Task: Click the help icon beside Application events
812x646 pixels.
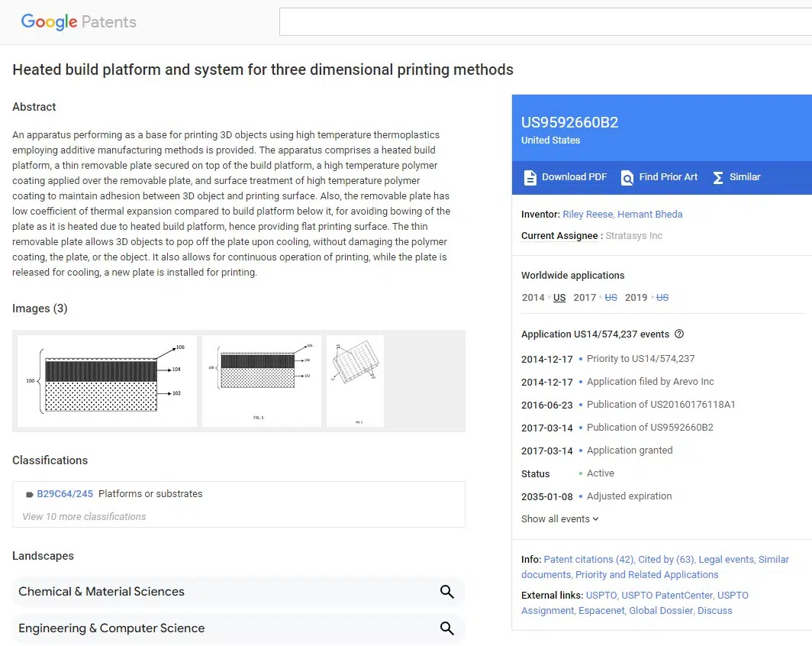Action: point(679,334)
